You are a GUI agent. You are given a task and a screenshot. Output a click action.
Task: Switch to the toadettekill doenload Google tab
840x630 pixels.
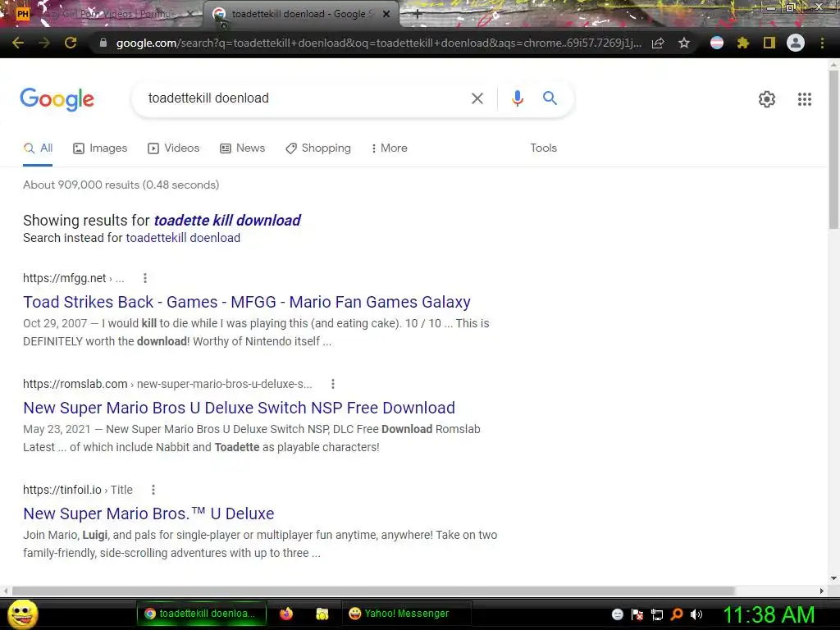click(x=301, y=15)
